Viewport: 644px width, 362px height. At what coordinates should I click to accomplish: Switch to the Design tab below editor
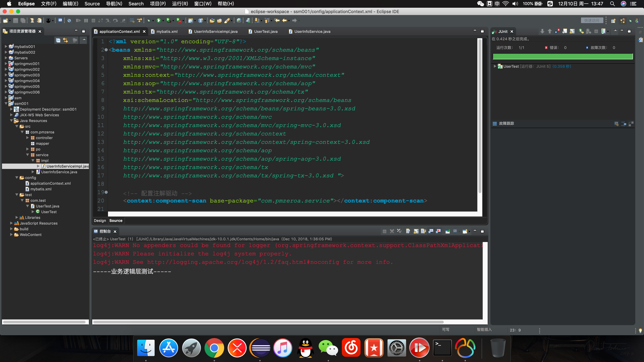coord(100,221)
